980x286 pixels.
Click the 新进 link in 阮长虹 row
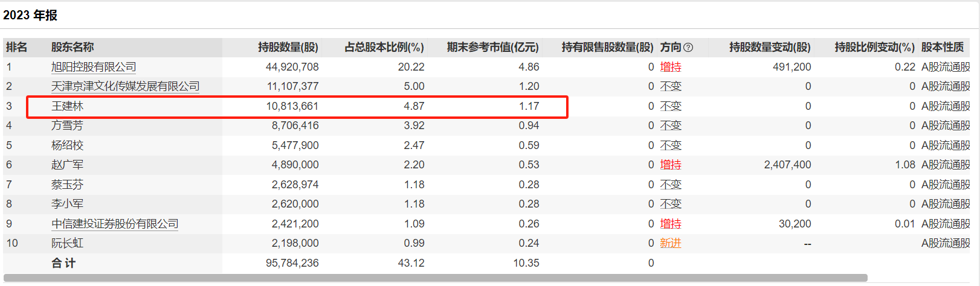pyautogui.click(x=671, y=243)
